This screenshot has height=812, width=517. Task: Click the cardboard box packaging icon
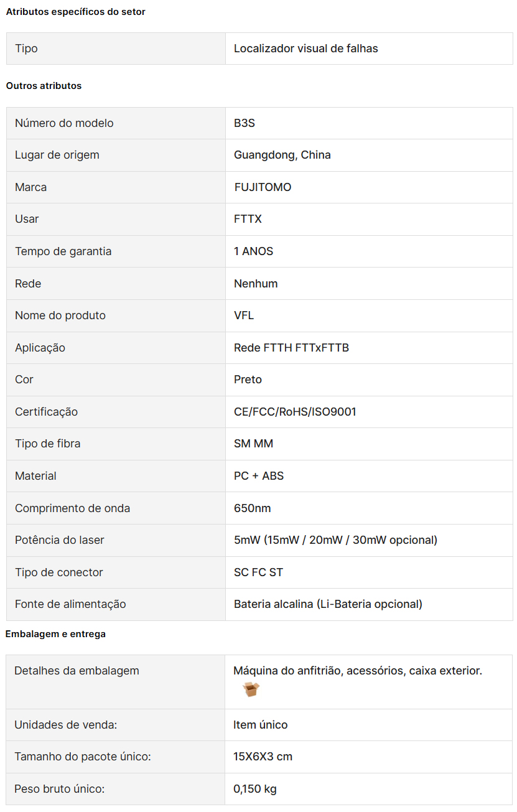(251, 689)
